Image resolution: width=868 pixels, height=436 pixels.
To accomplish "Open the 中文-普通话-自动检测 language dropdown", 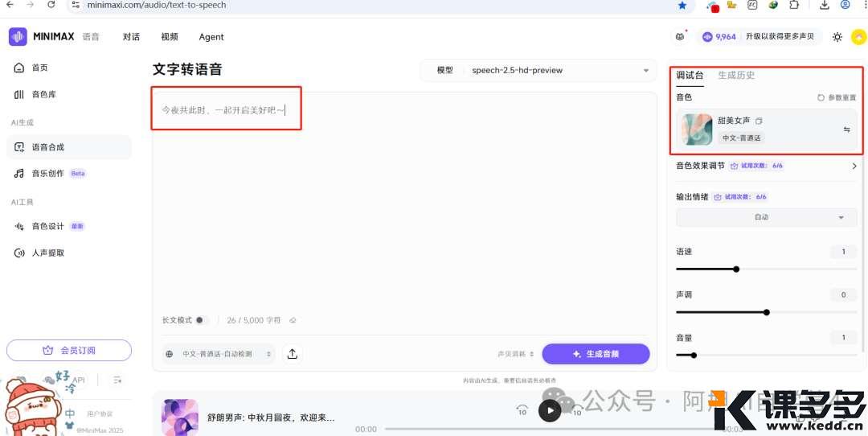I will click(x=219, y=353).
